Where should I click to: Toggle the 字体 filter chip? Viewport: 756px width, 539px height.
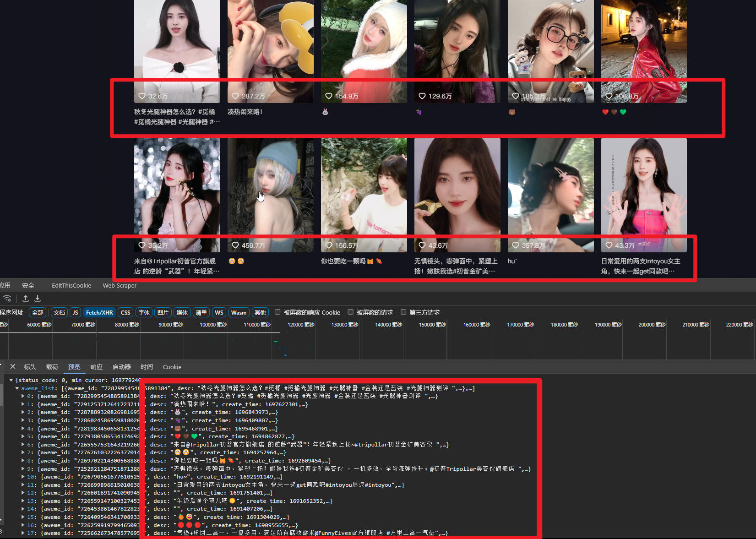[144, 312]
